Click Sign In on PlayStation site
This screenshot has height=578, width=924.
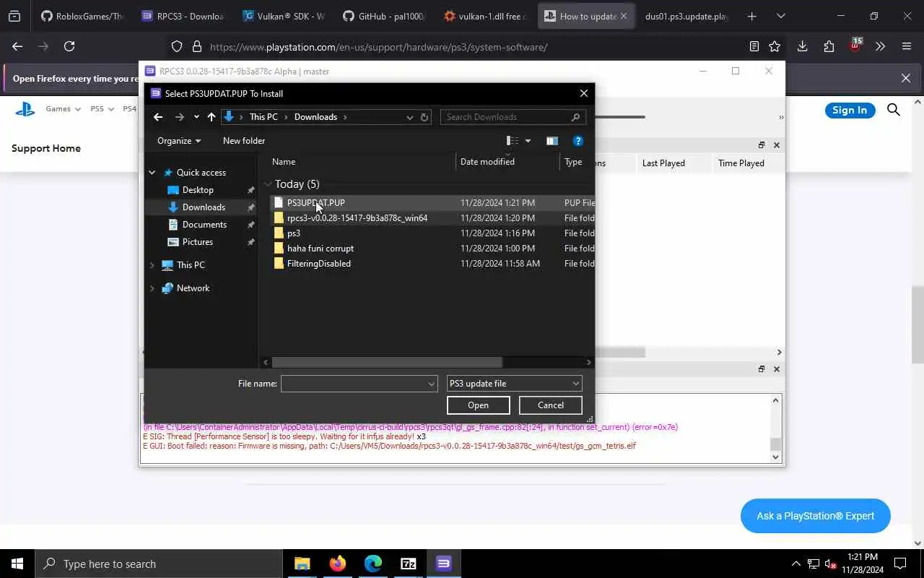[x=850, y=110]
